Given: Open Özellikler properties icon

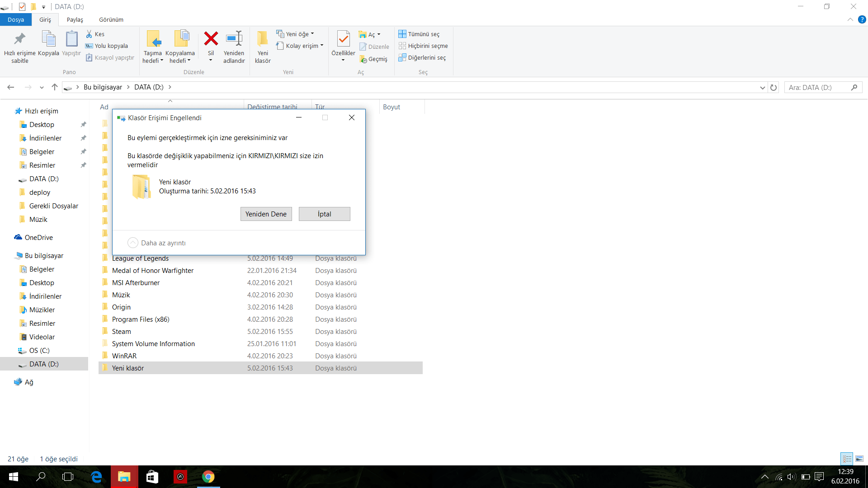Looking at the screenshot, I should [x=343, y=39].
